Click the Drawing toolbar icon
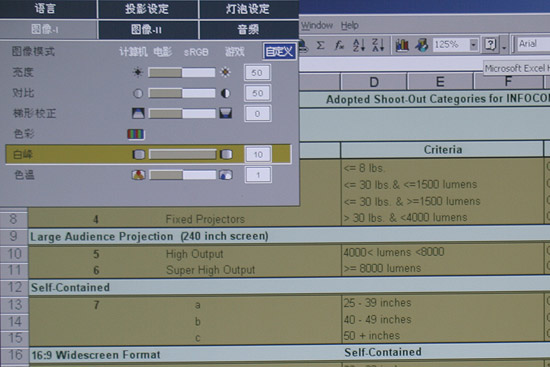The width and height of the screenshot is (550, 367). (421, 45)
